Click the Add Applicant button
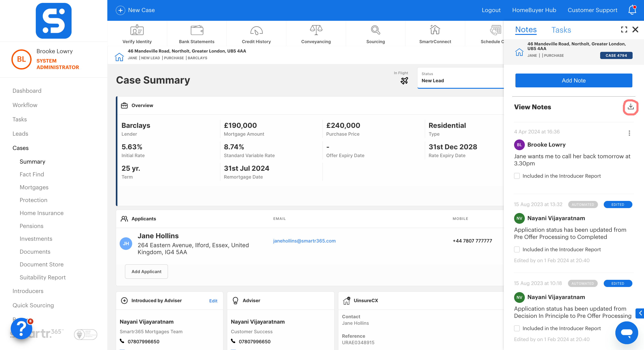This screenshot has width=644, height=350. [146, 272]
